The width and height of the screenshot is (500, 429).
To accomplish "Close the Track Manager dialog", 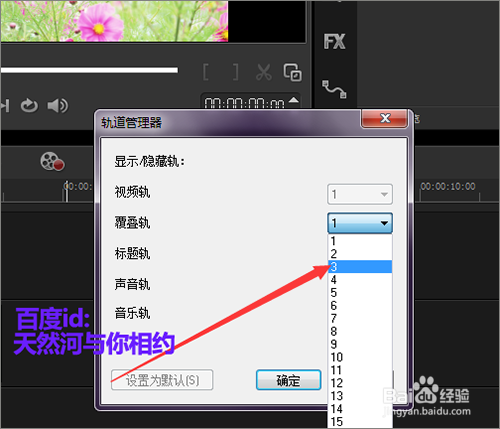I will tap(384, 118).
